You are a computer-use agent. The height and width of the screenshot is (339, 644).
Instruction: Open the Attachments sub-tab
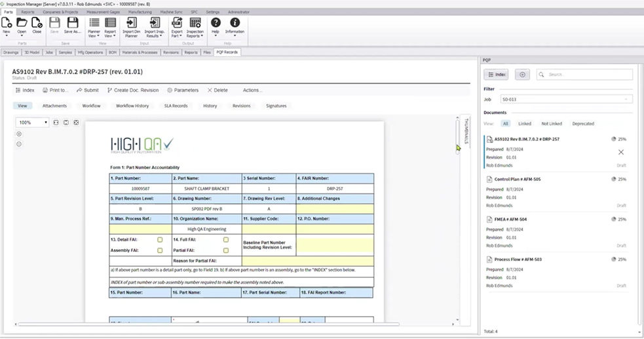pos(54,106)
